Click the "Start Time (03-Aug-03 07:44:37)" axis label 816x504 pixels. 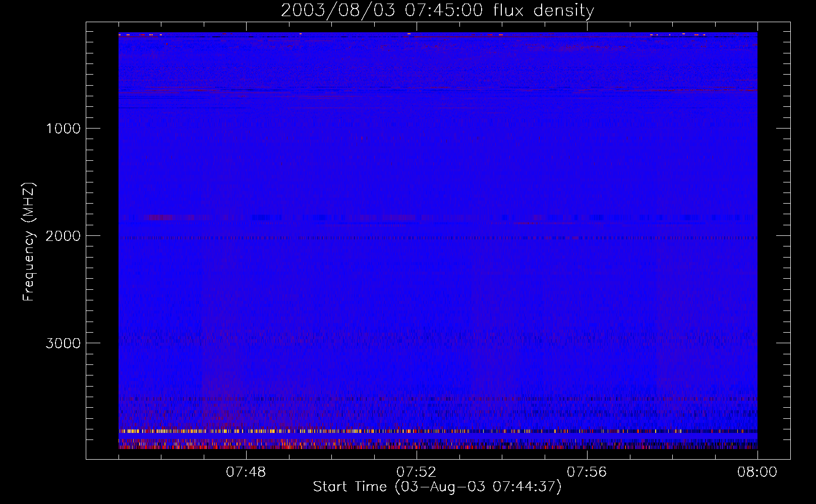pyautogui.click(x=437, y=487)
